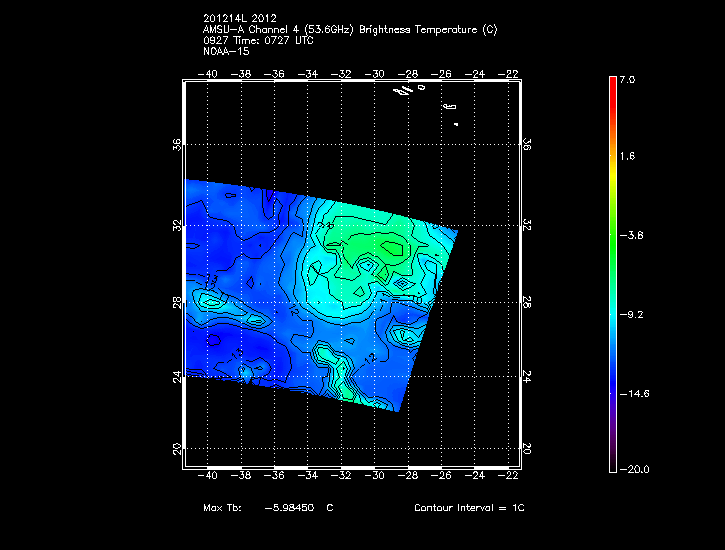This screenshot has width=725, height=550.
Task: Click the Max Tb value -5.98450
Action: pyautogui.click(x=289, y=508)
